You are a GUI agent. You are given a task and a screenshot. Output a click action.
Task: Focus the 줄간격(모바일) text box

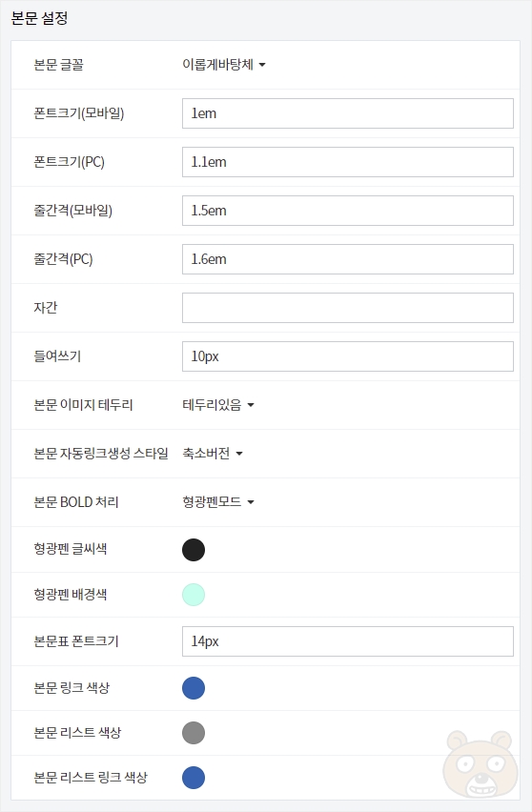coord(348,211)
